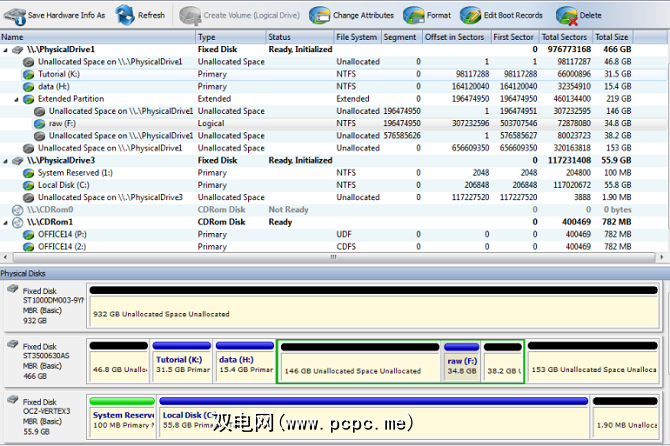Select Local Disk (C:) row in the list

click(x=63, y=185)
